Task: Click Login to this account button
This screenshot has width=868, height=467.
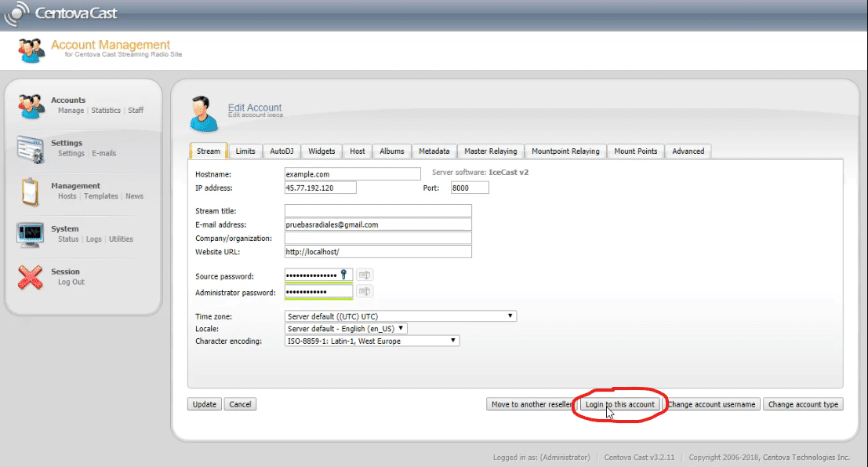Action: pyautogui.click(x=619, y=404)
